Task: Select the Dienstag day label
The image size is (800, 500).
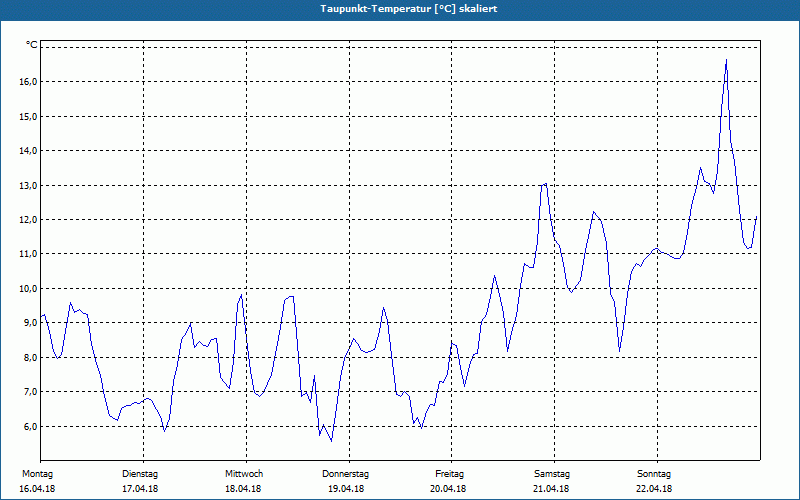Action: [140, 474]
